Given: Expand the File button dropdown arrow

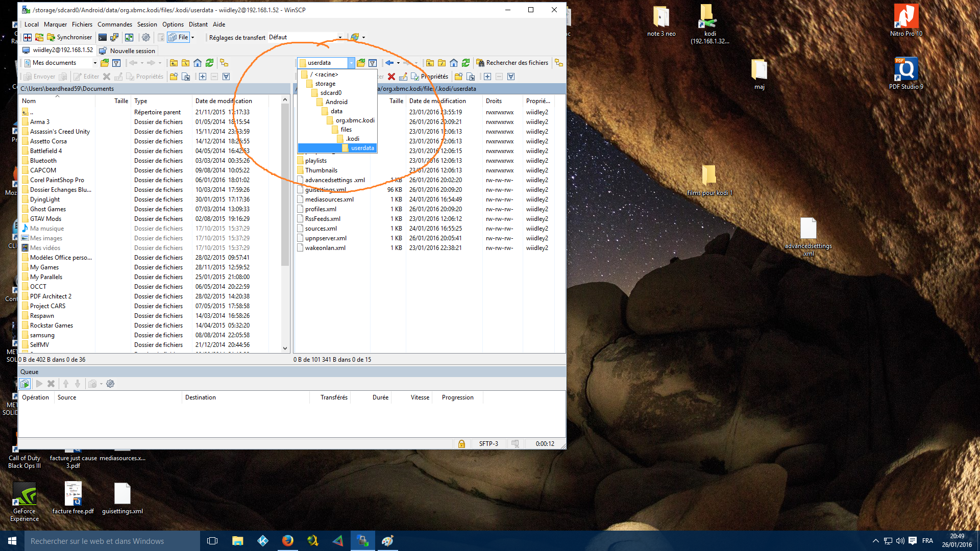Looking at the screenshot, I should pos(192,37).
